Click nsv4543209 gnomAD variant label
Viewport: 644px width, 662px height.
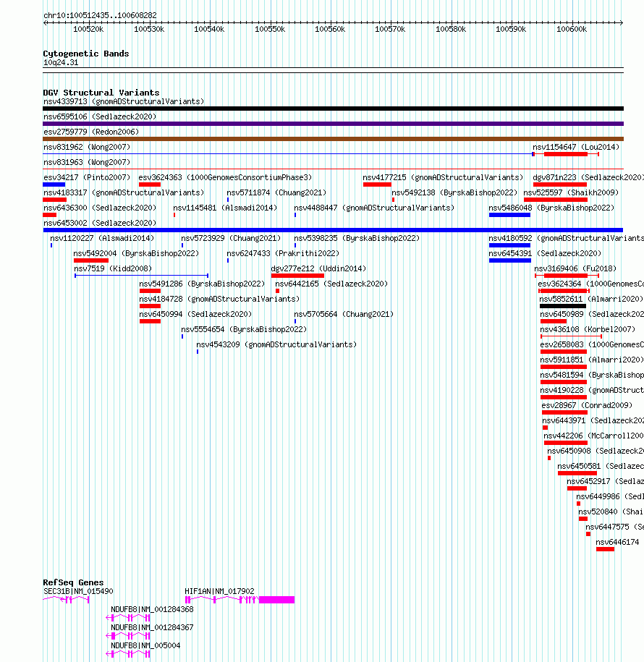coord(276,344)
